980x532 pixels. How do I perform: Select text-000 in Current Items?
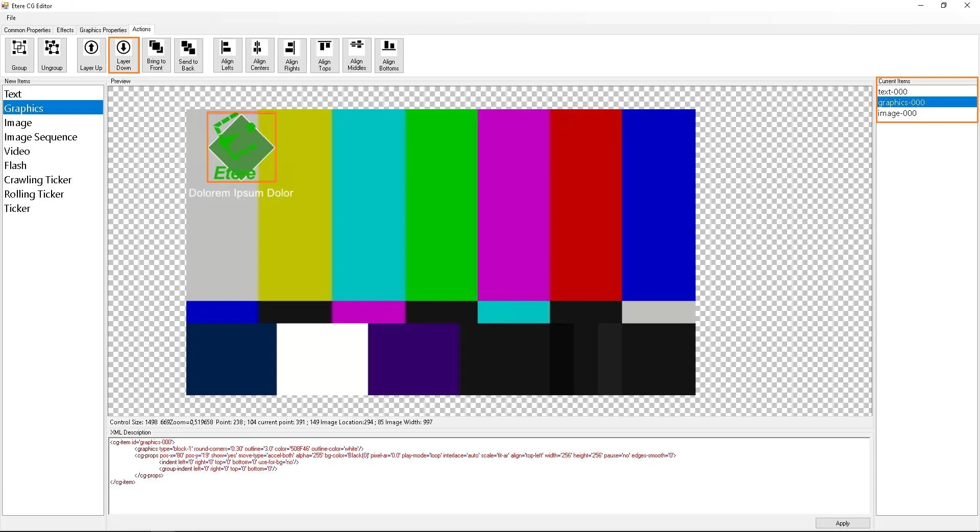(x=893, y=92)
